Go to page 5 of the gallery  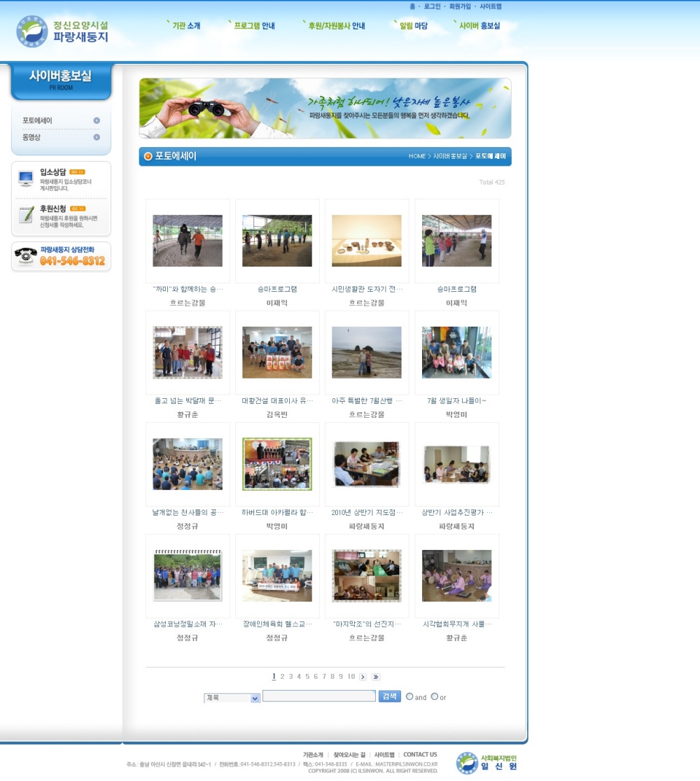point(307,677)
